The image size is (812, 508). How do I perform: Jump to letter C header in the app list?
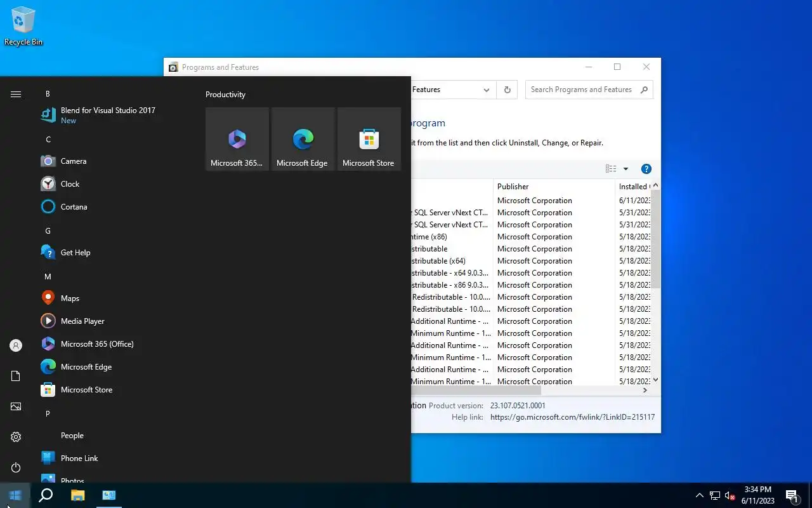click(48, 140)
